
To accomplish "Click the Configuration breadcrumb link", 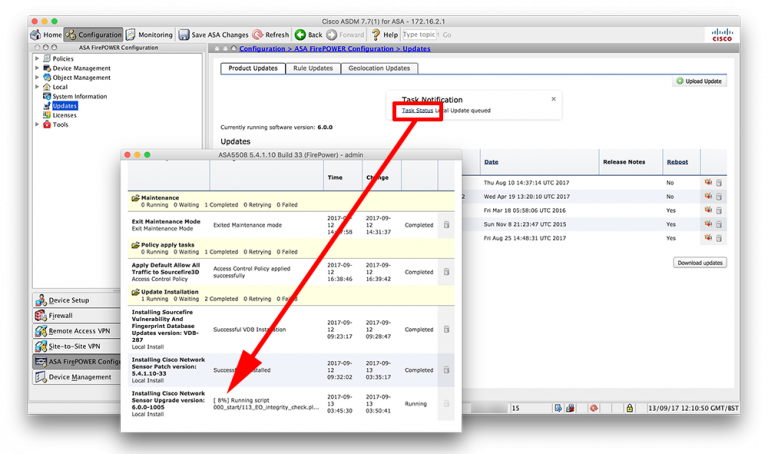I will pos(262,48).
